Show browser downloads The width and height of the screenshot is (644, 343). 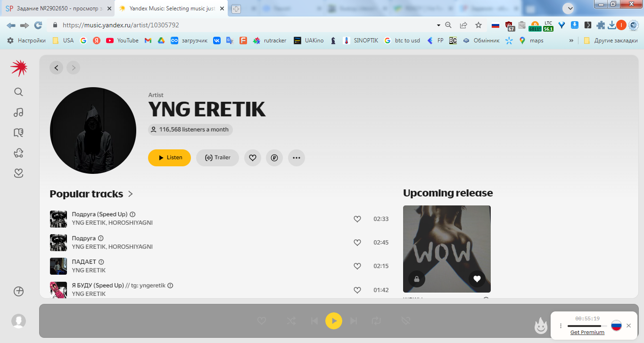click(x=612, y=25)
